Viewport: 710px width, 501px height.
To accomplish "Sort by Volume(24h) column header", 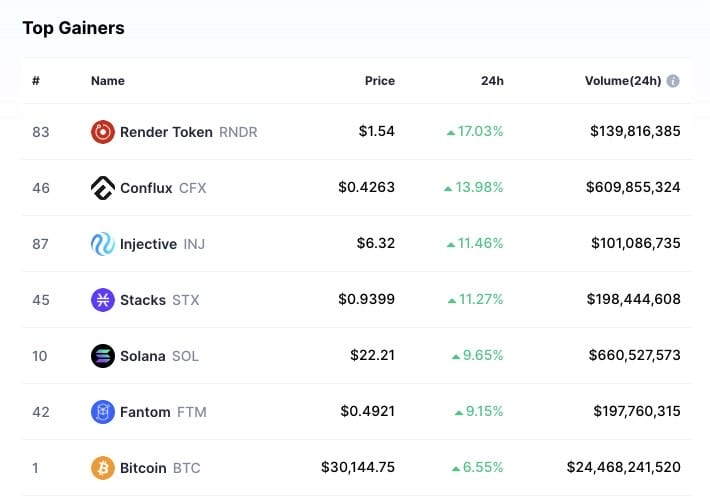I will 622,81.
